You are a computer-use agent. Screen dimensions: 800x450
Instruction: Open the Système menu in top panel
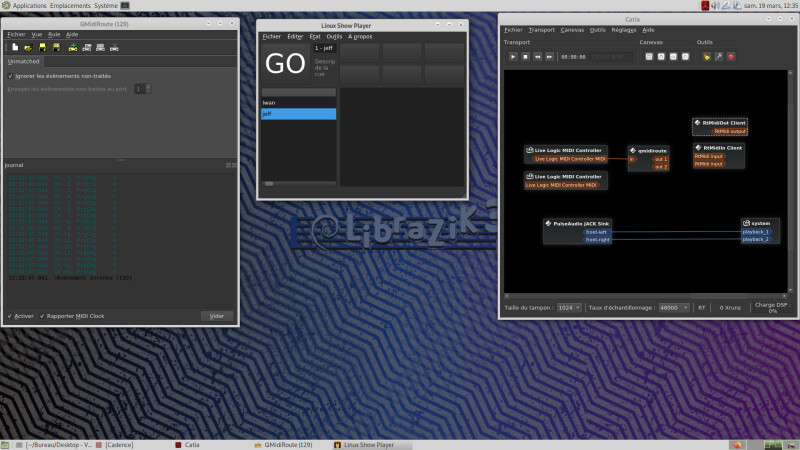106,6
